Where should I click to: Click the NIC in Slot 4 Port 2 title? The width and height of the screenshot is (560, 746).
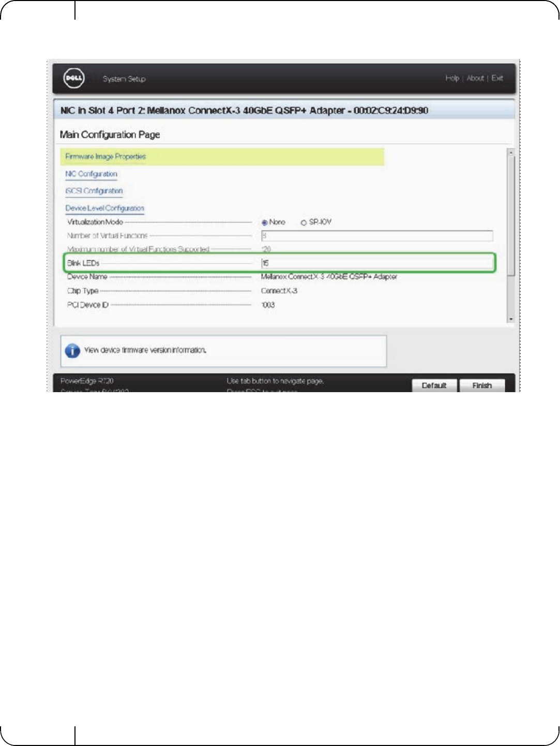tap(244, 110)
